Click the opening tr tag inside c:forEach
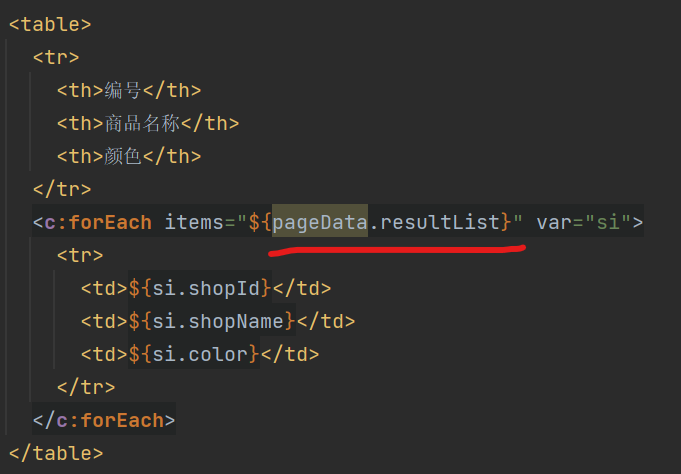The image size is (681, 474). click(x=80, y=255)
